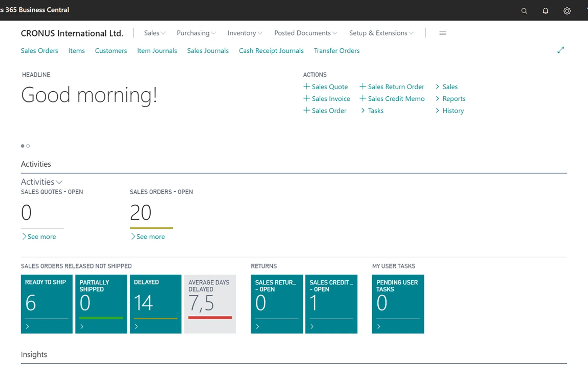Click arrow on Pending User Tasks tile

[379, 326]
